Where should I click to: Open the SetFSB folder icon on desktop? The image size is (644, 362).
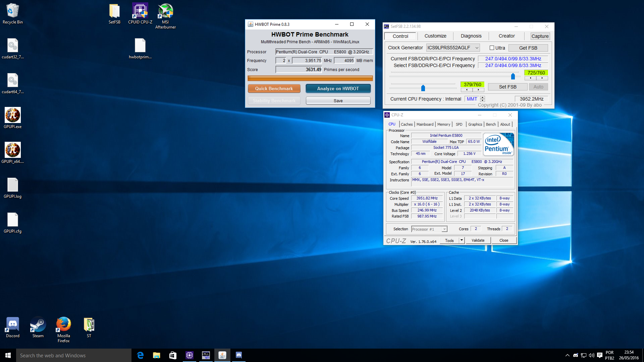coord(114,14)
